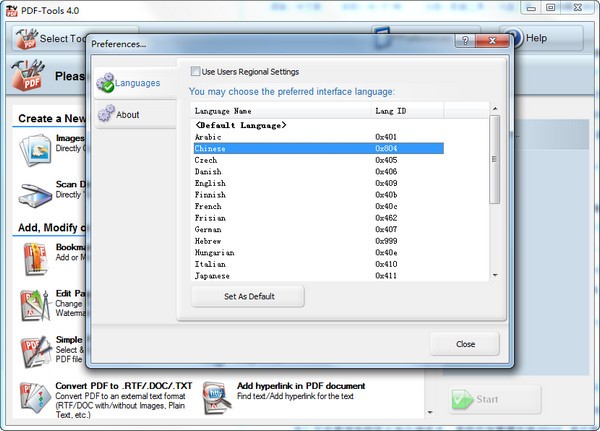Click the Preferences dialog help button
Viewport: 600px width, 431px height.
465,41
